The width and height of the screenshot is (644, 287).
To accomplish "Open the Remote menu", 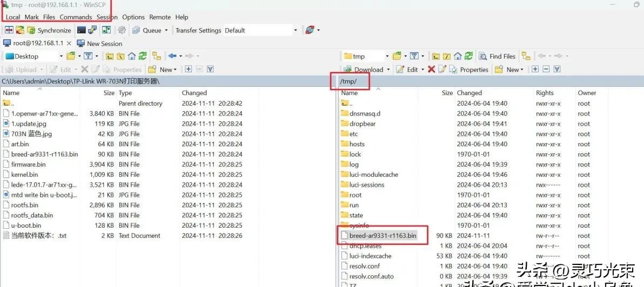I will coord(160,17).
